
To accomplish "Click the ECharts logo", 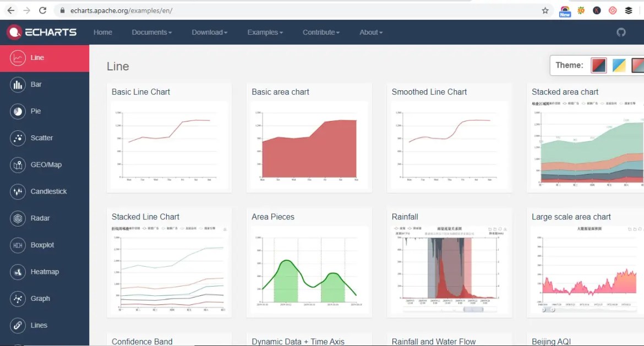I will pyautogui.click(x=42, y=32).
